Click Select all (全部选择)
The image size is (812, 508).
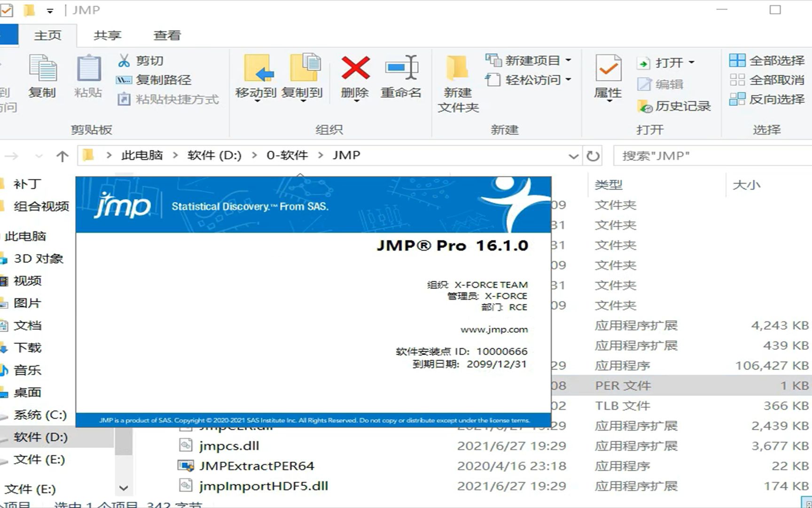tap(767, 61)
